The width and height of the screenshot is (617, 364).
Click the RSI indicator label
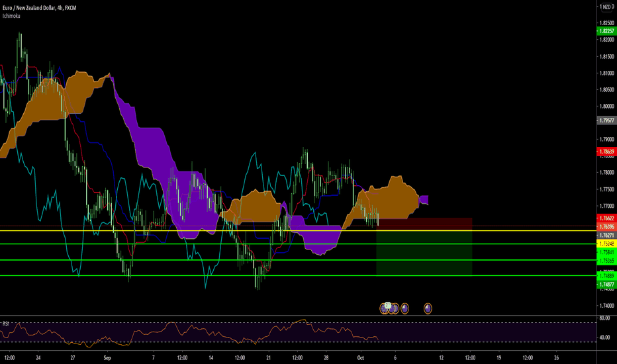5,324
